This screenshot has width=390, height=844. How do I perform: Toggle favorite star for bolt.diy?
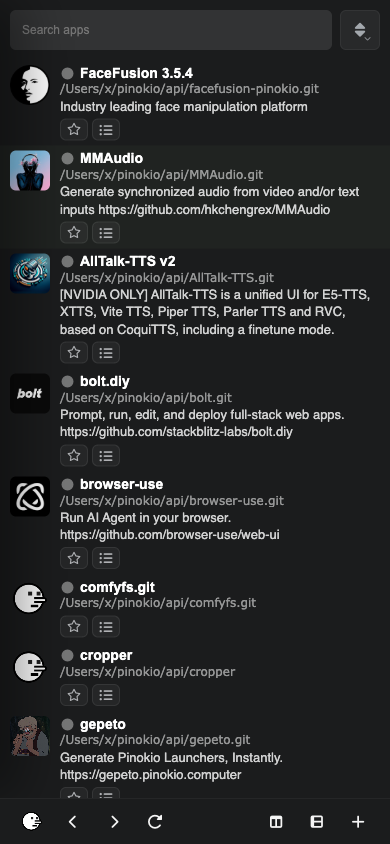click(x=74, y=455)
